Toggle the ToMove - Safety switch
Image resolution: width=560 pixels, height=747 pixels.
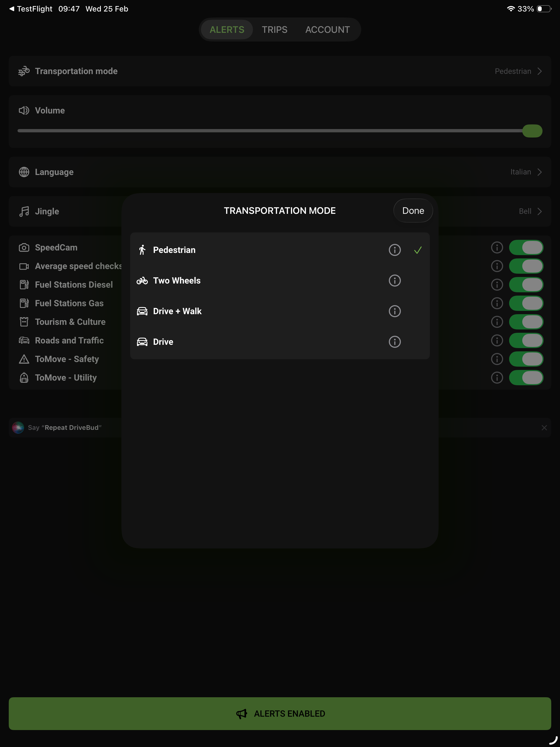(x=526, y=359)
